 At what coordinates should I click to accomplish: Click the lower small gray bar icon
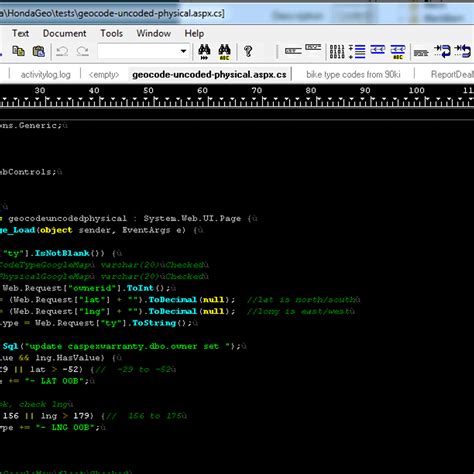point(293,51)
